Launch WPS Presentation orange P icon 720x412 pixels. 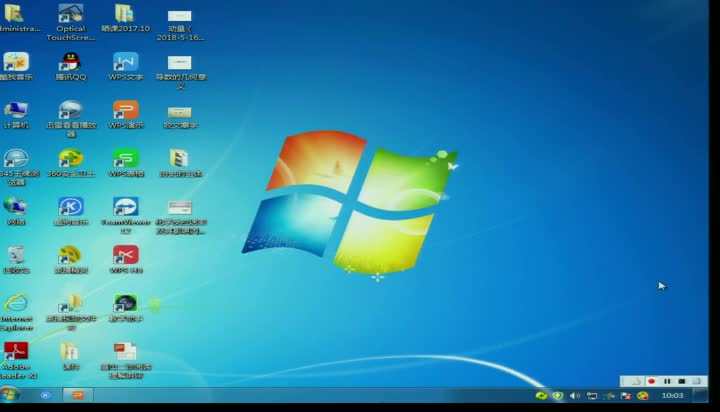point(125,115)
